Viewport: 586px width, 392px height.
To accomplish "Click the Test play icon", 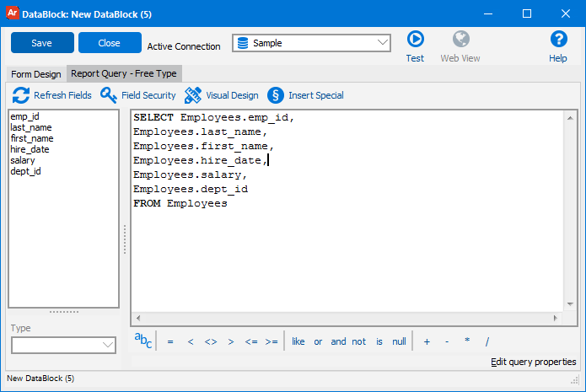I will point(415,40).
